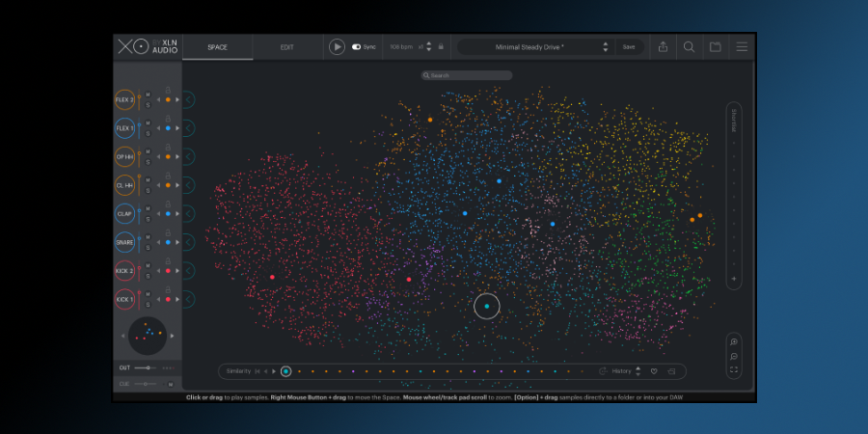This screenshot has width=868, height=434.
Task: Click previous arrow beside the mini space map
Action: click(122, 336)
